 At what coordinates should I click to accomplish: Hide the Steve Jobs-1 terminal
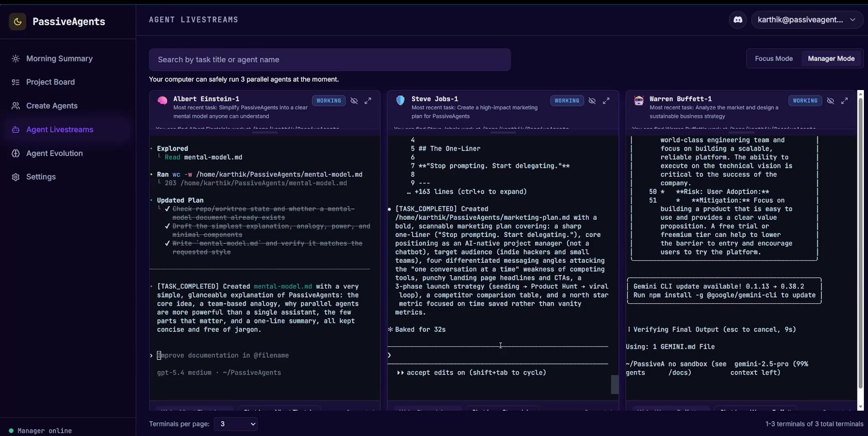tap(592, 101)
